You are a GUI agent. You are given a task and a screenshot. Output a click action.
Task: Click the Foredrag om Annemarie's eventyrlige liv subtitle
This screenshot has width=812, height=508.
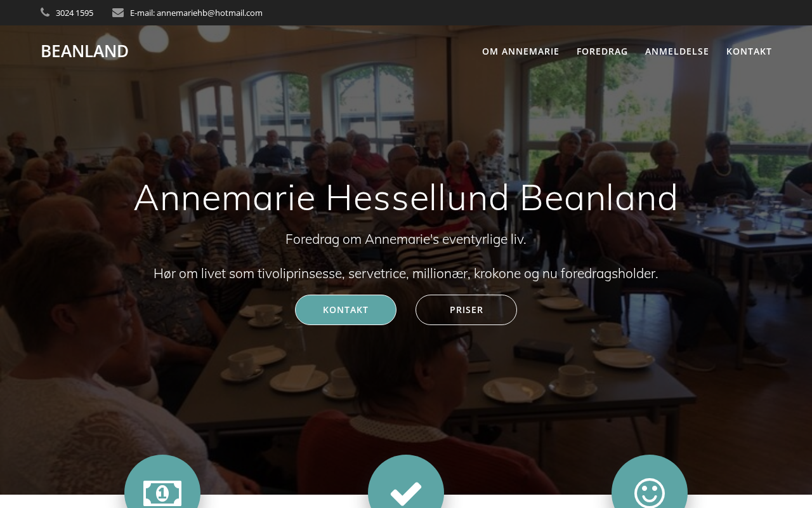pyautogui.click(x=406, y=239)
